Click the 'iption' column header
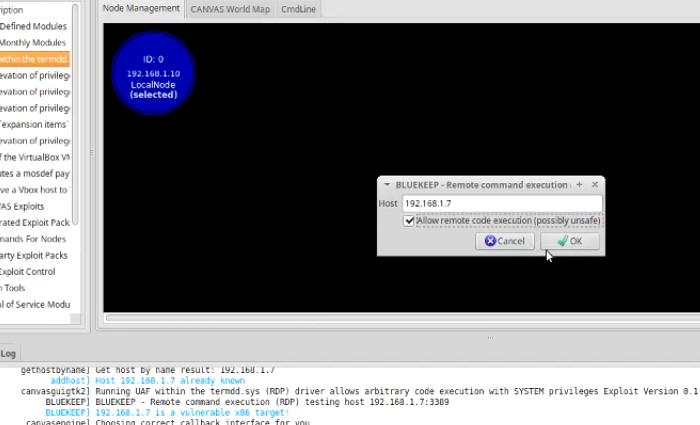The height and width of the screenshot is (425, 700). 35,10
